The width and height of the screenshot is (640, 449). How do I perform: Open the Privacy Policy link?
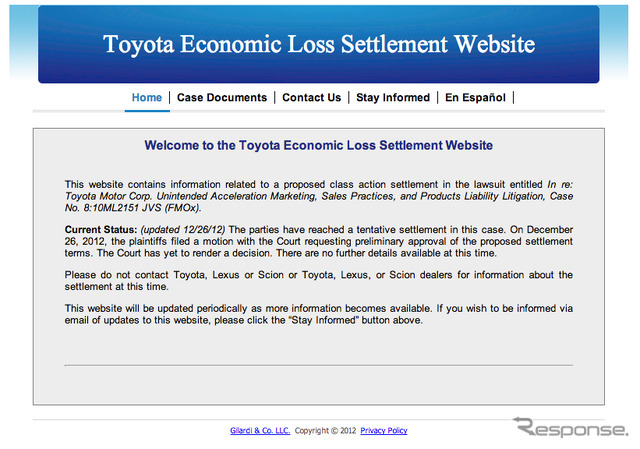[384, 431]
